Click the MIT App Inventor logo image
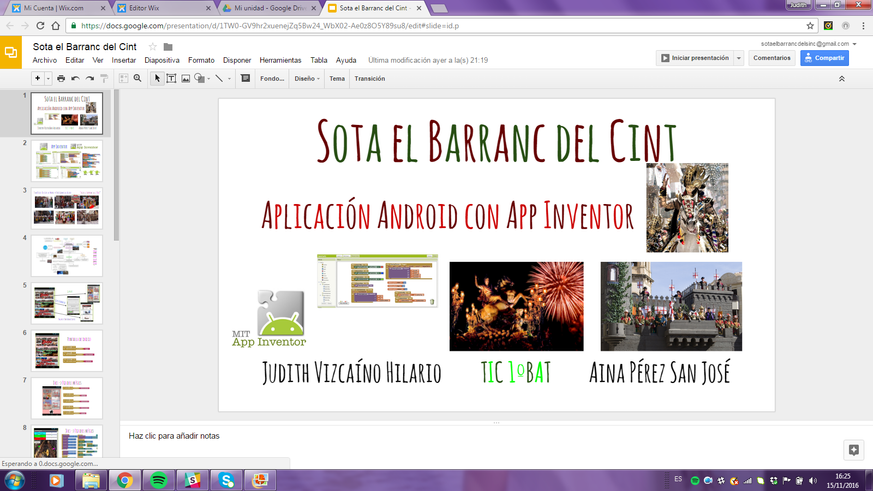 click(x=269, y=320)
